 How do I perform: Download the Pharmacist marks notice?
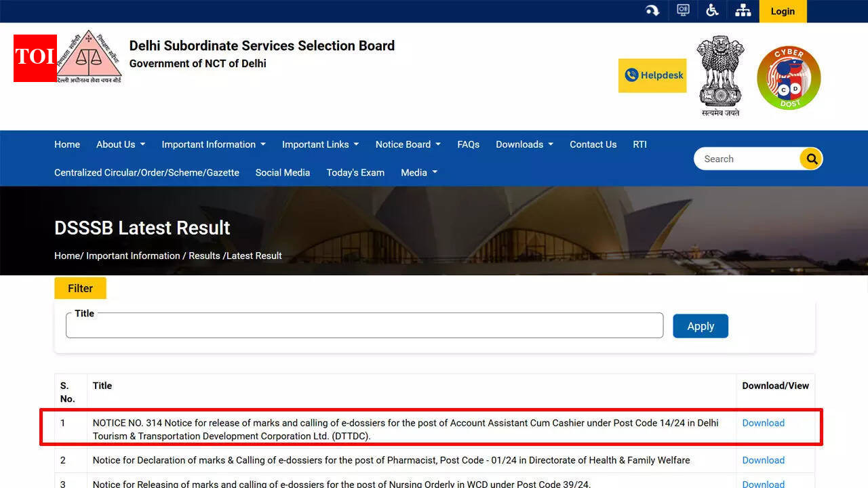click(763, 460)
